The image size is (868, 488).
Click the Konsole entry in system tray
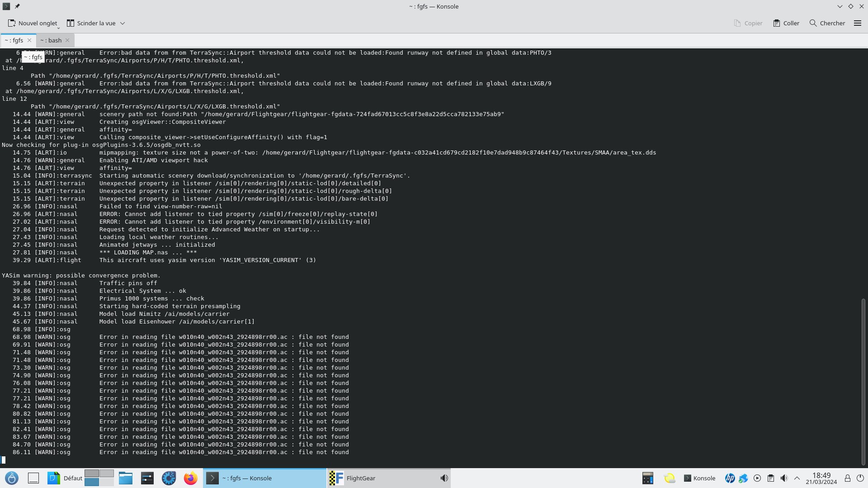699,478
